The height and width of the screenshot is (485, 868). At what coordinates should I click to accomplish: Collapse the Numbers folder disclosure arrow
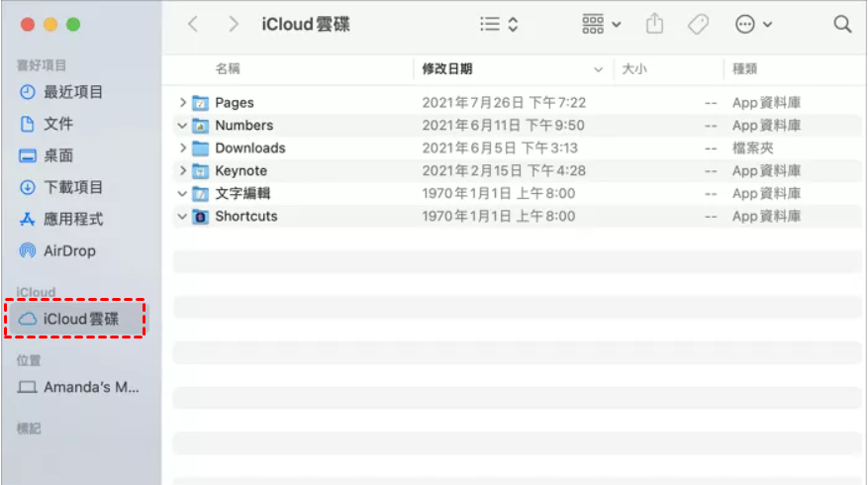pos(182,126)
